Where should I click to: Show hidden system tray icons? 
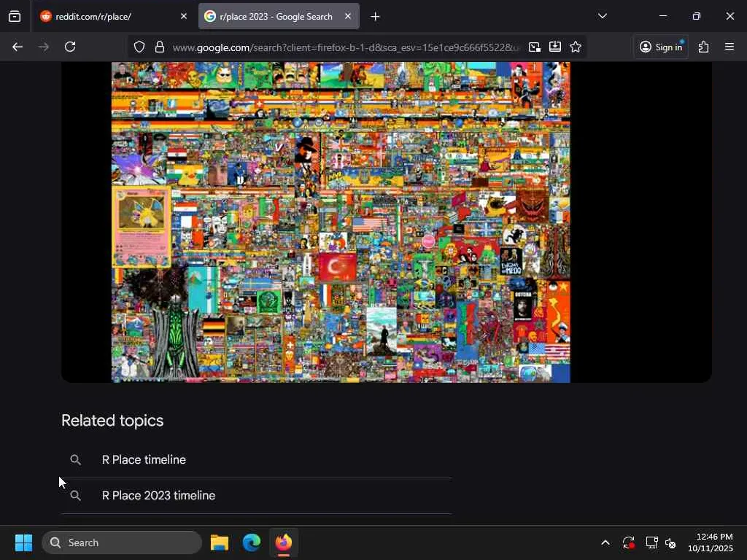[605, 542]
